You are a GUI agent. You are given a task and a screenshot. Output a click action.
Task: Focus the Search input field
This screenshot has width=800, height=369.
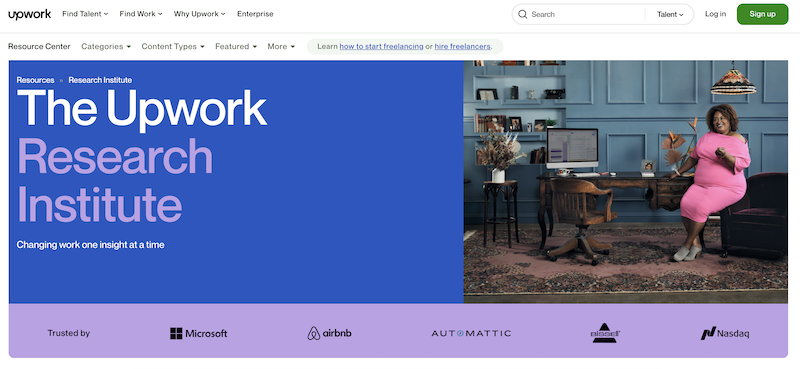[587, 14]
